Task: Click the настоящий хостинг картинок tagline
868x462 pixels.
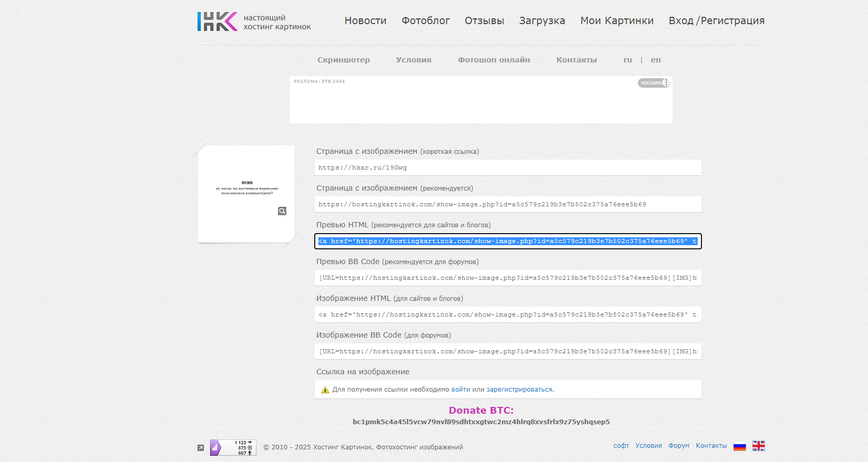Action: 277,22
